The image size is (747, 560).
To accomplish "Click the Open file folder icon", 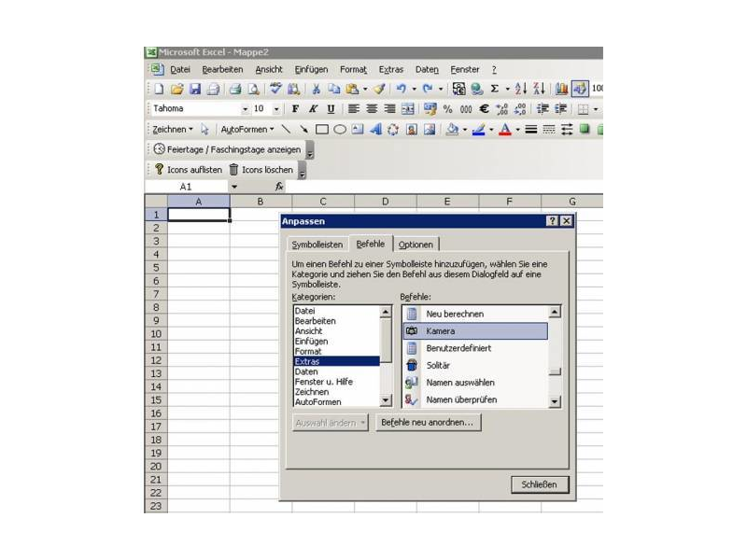I will click(x=176, y=89).
